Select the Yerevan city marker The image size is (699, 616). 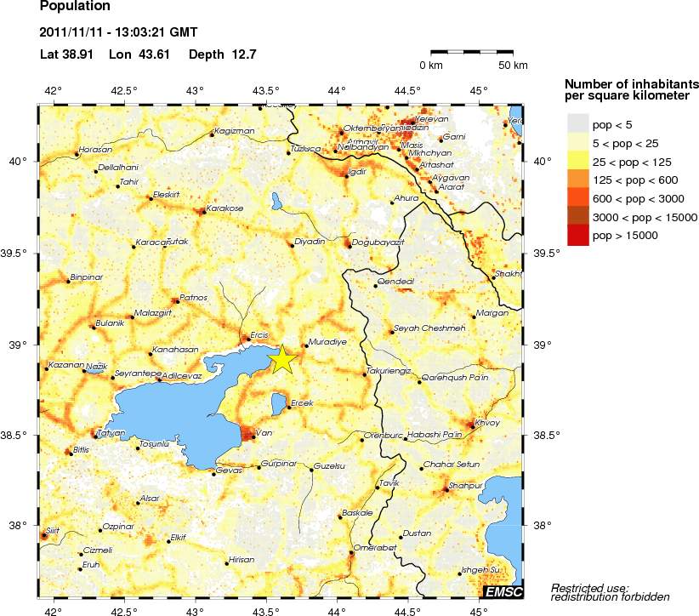coord(412,123)
